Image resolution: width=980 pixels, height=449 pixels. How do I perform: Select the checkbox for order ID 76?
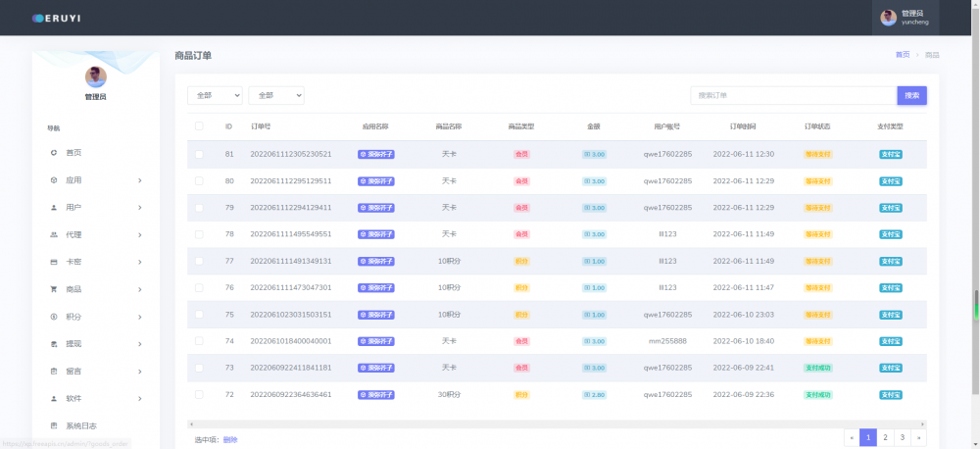pos(199,287)
